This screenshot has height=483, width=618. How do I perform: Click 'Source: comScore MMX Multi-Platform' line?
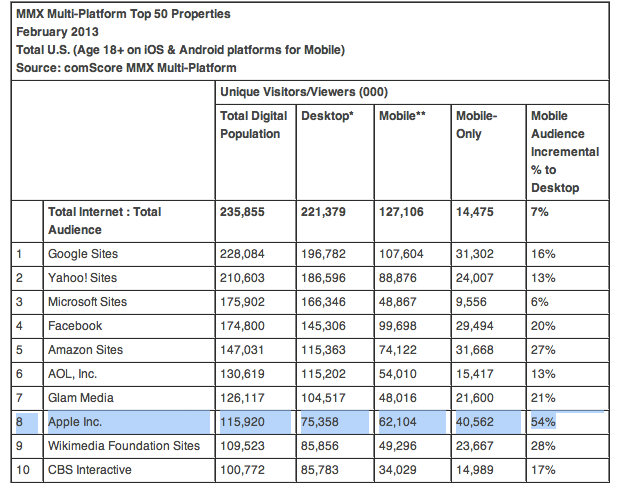(126, 68)
